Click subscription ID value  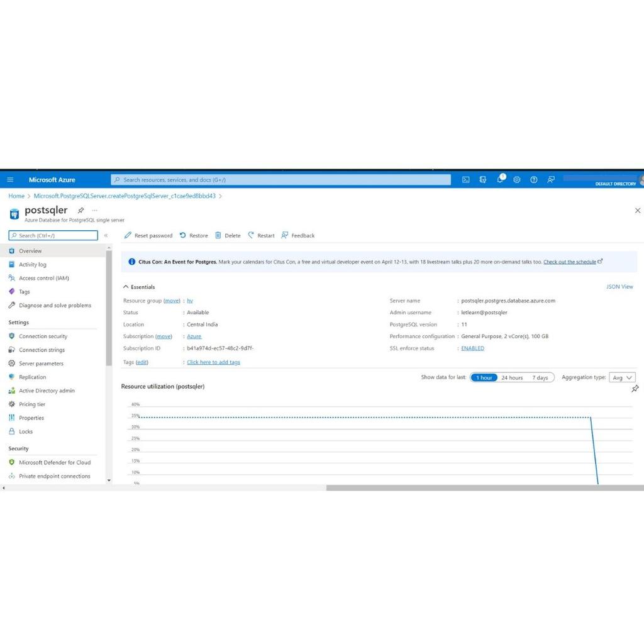pyautogui.click(x=220, y=348)
